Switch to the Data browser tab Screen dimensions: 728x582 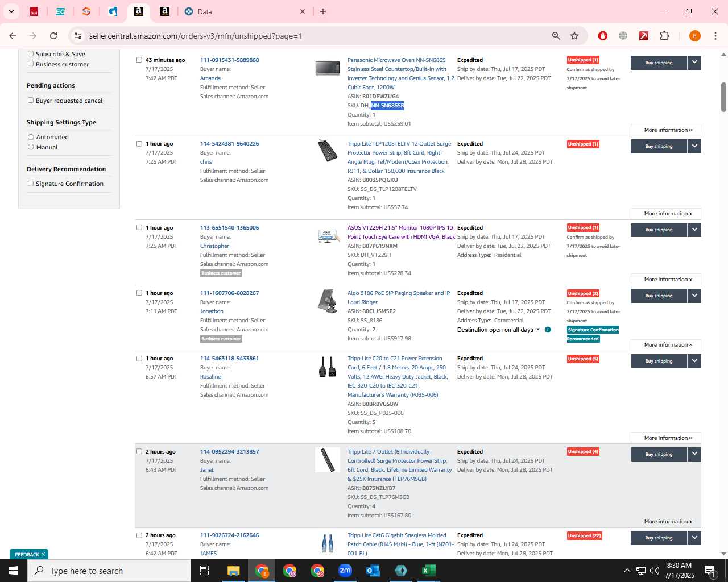click(x=245, y=11)
